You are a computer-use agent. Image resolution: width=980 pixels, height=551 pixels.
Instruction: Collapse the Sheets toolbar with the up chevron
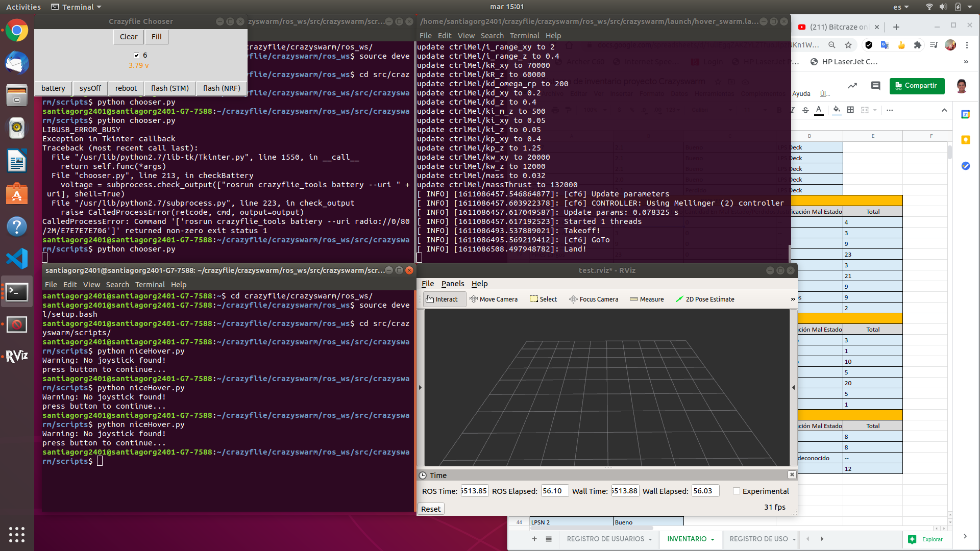point(944,110)
